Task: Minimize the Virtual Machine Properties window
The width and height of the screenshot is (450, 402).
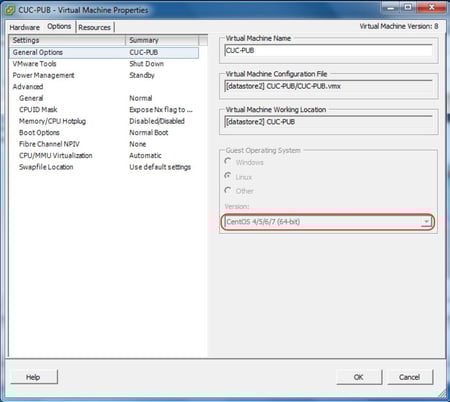Action: [391, 7]
